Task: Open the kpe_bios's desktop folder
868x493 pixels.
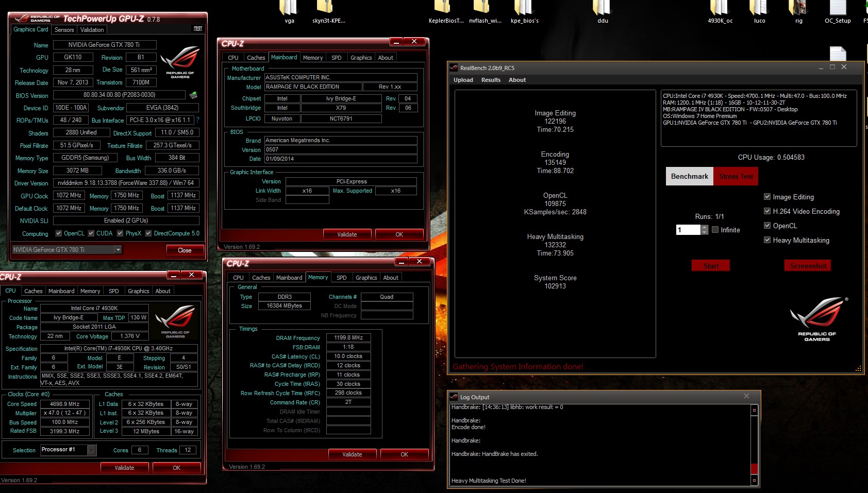Action: (x=524, y=11)
